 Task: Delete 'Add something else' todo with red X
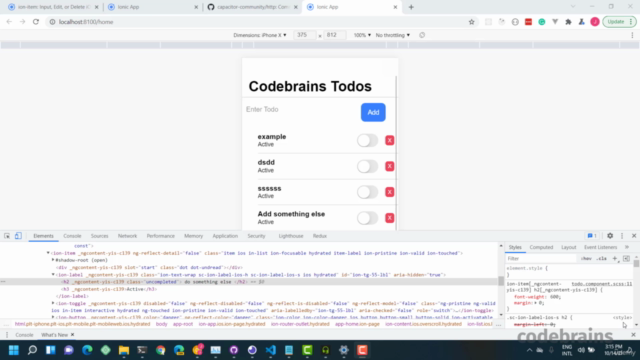(x=390, y=218)
